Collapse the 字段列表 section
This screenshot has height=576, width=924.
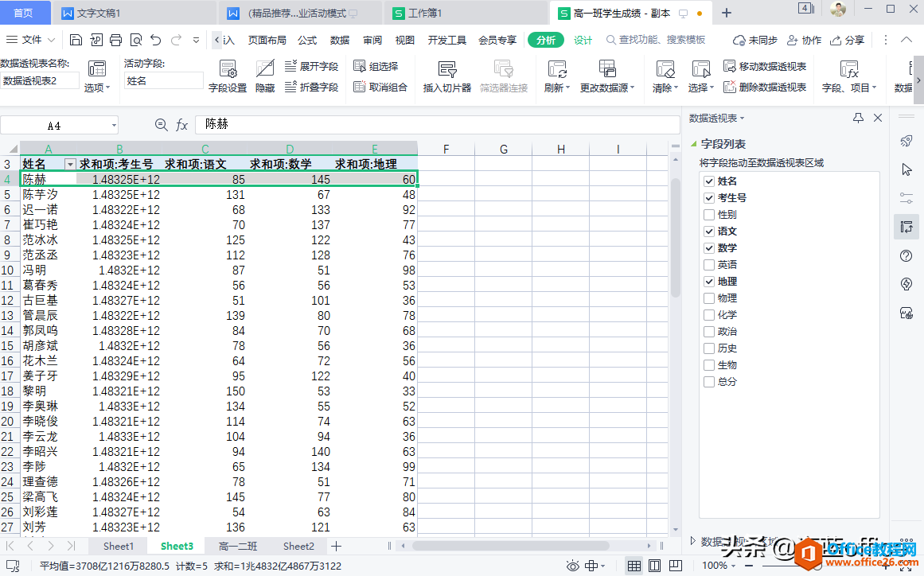pyautogui.click(x=693, y=143)
